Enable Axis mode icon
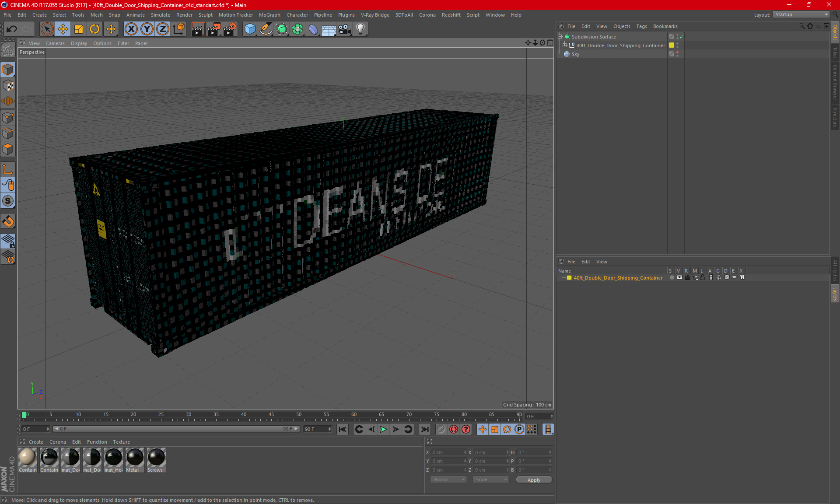This screenshot has height=504, width=840. pyautogui.click(x=8, y=169)
